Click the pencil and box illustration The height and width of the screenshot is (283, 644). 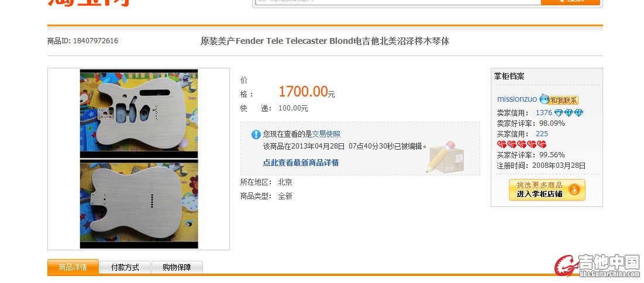click(445, 157)
